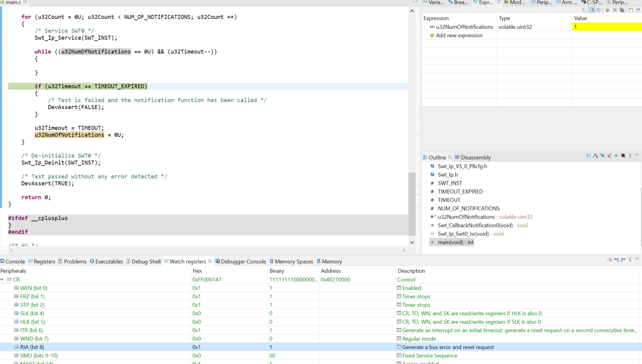Click Watch registers add-register arrow icon
The height and width of the screenshot is (364, 642).
coord(609,260)
